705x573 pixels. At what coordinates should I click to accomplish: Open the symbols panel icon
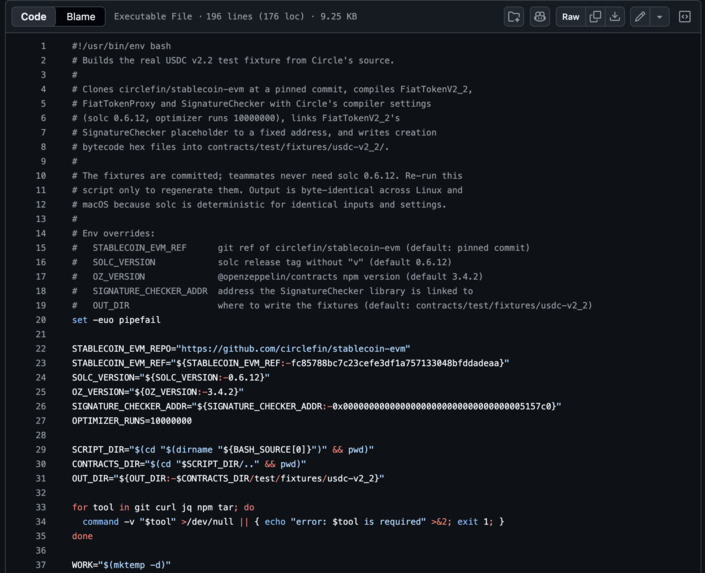tap(684, 17)
